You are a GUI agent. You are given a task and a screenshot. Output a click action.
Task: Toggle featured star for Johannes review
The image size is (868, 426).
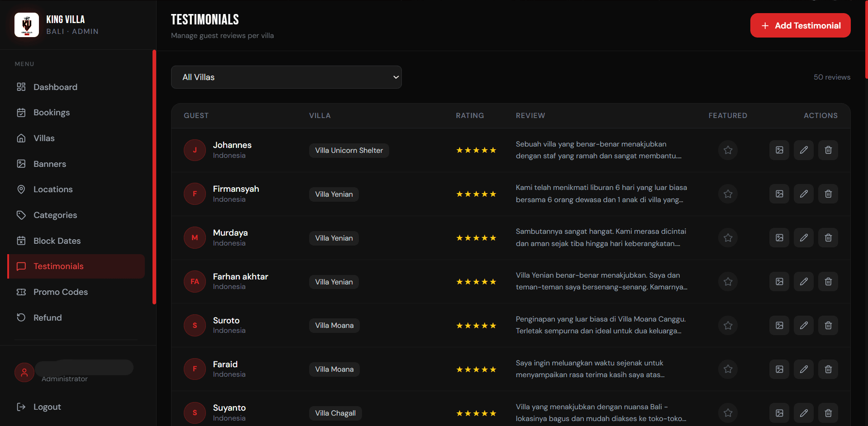728,150
